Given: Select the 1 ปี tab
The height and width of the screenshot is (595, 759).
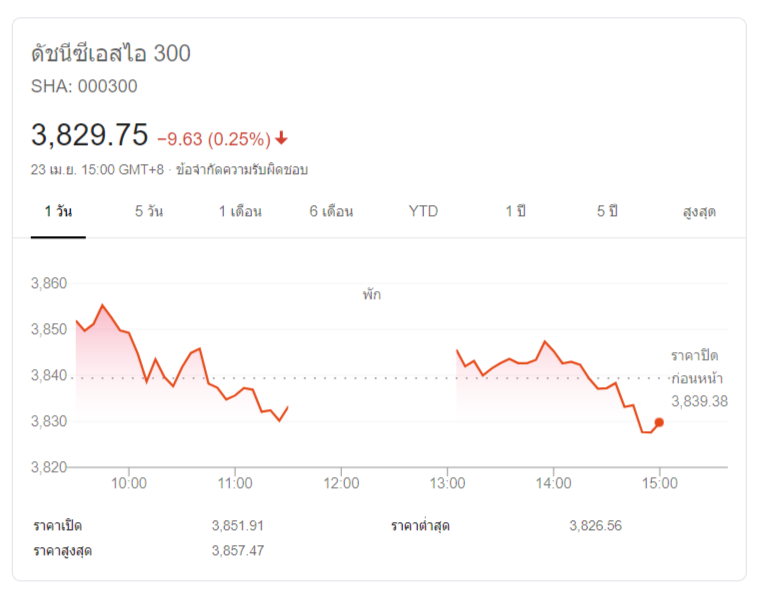Looking at the screenshot, I should pos(515,212).
